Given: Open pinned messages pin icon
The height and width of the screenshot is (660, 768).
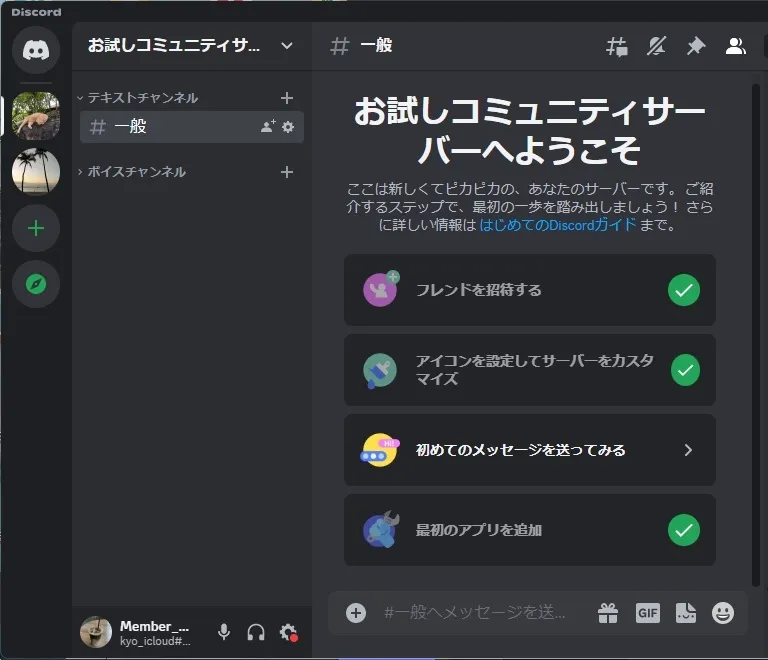Looking at the screenshot, I should (x=696, y=47).
